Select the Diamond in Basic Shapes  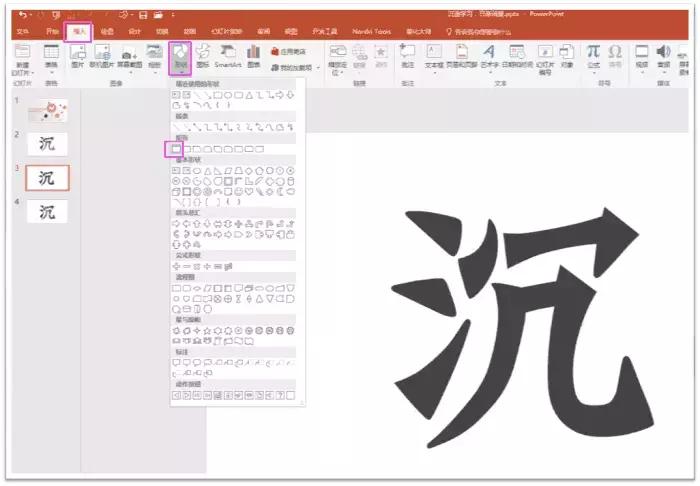click(249, 170)
